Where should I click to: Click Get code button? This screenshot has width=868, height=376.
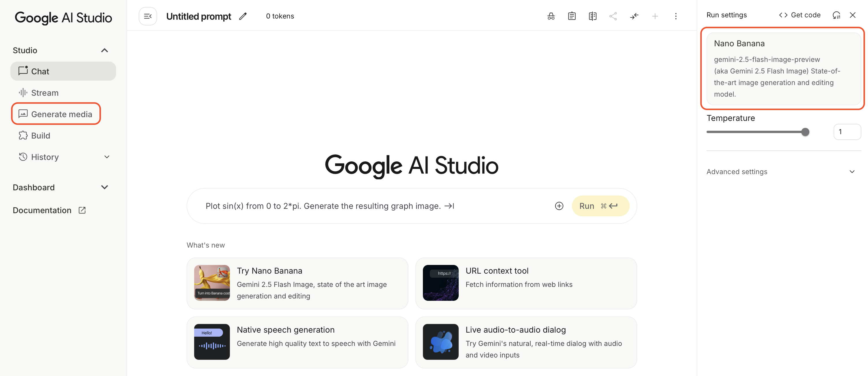[800, 15]
